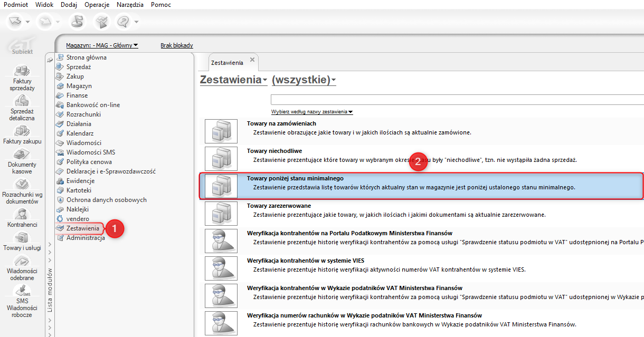The image size is (644, 337).
Task: Click the help question-mark toolbar icon
Action: coord(123,22)
